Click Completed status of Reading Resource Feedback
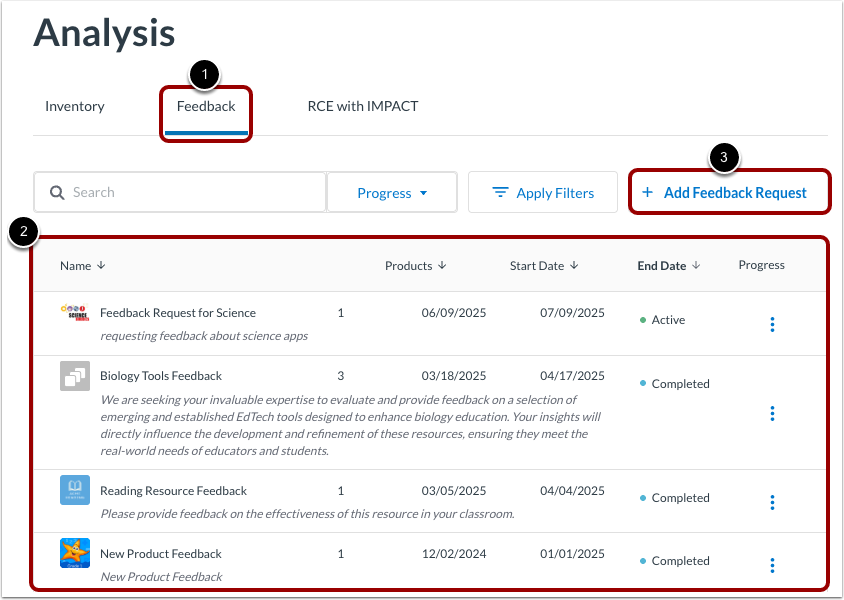Viewport: 844px width, 600px height. 680,498
